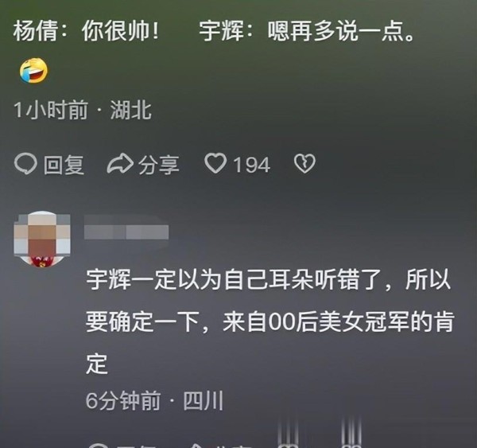Click the 6分钟前 · 四川 timestamp
477x448 pixels.
[154, 401]
